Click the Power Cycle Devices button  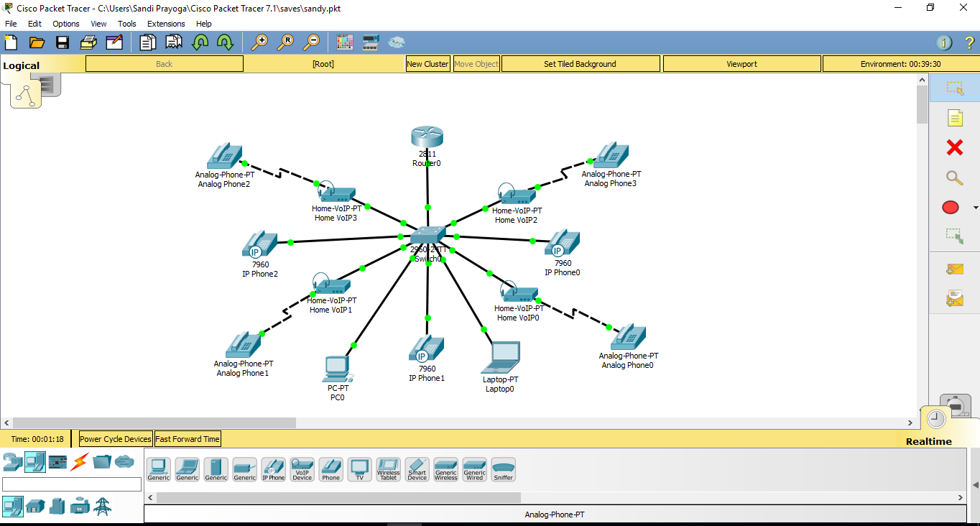[116, 439]
